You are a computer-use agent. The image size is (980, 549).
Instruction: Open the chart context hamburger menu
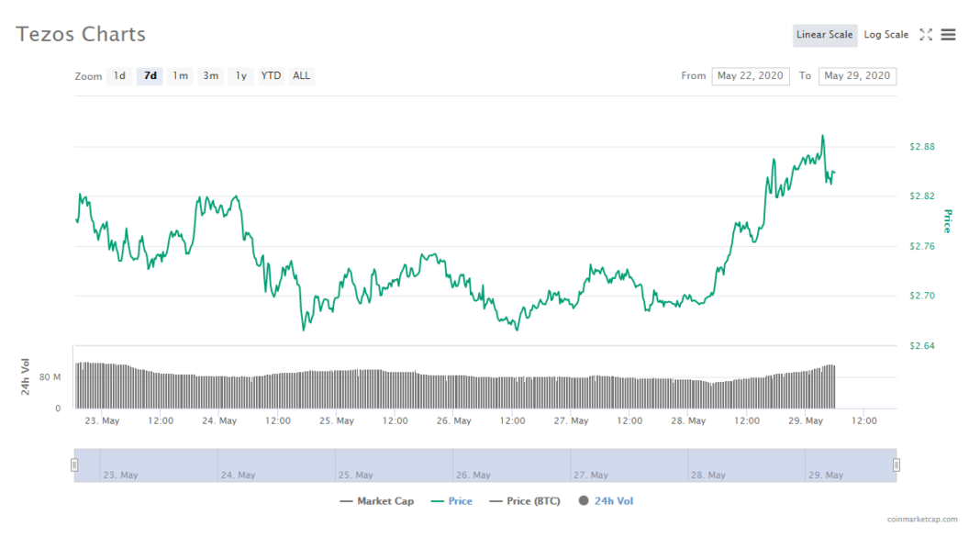pyautogui.click(x=948, y=35)
